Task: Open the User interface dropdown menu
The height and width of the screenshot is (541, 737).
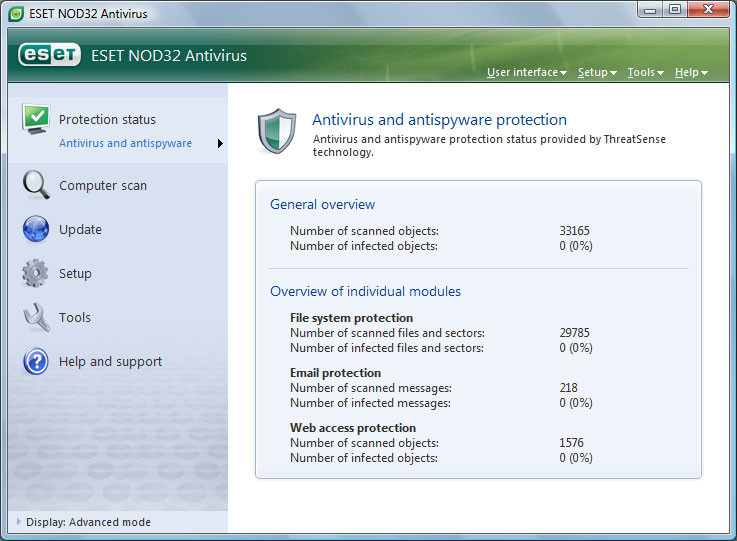Action: (x=527, y=72)
